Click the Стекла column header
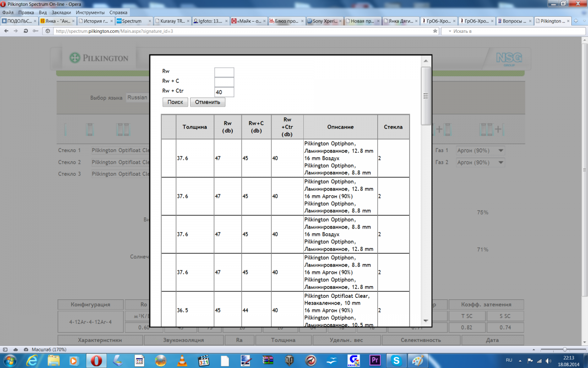The width and height of the screenshot is (588, 368). (393, 127)
